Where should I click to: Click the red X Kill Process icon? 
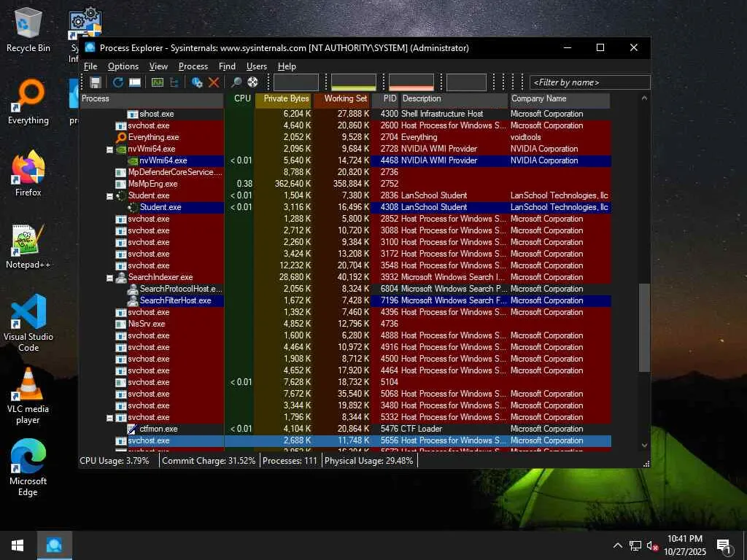pyautogui.click(x=214, y=82)
